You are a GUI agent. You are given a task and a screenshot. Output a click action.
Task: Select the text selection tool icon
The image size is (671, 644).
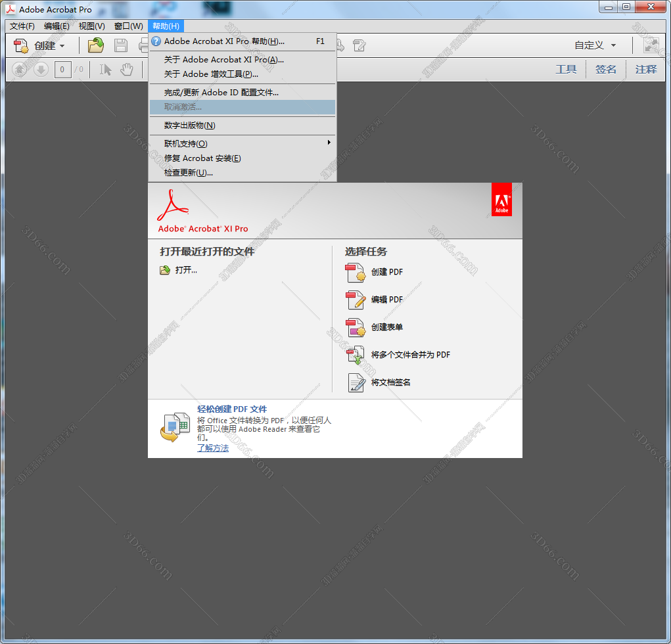(105, 69)
